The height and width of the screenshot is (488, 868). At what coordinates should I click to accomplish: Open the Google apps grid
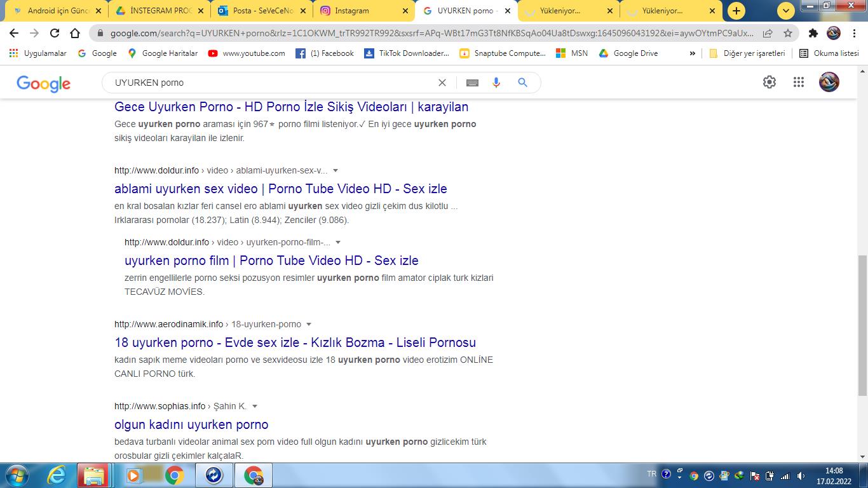click(799, 82)
